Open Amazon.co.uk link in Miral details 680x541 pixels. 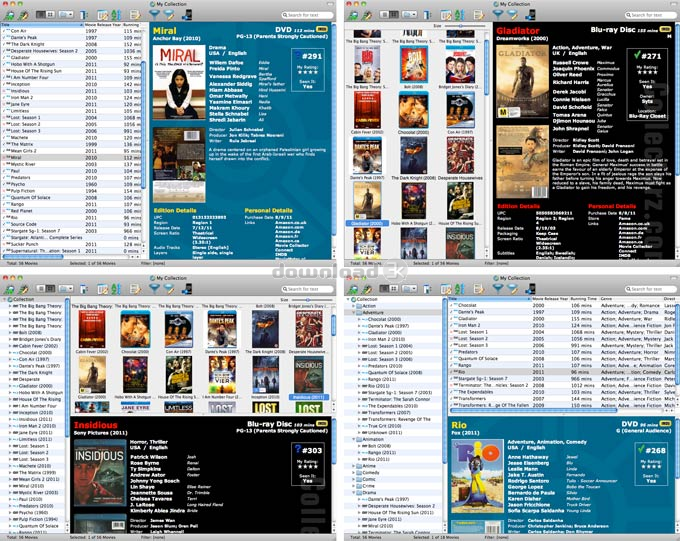click(x=290, y=223)
